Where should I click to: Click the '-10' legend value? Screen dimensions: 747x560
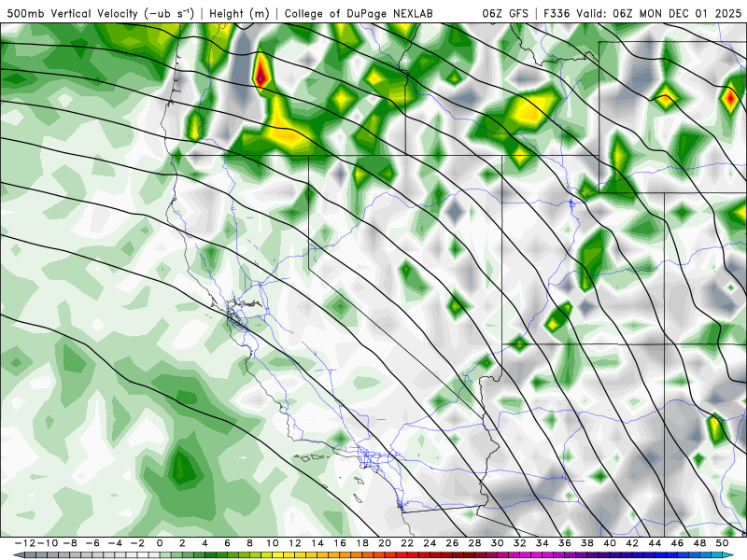point(48,543)
